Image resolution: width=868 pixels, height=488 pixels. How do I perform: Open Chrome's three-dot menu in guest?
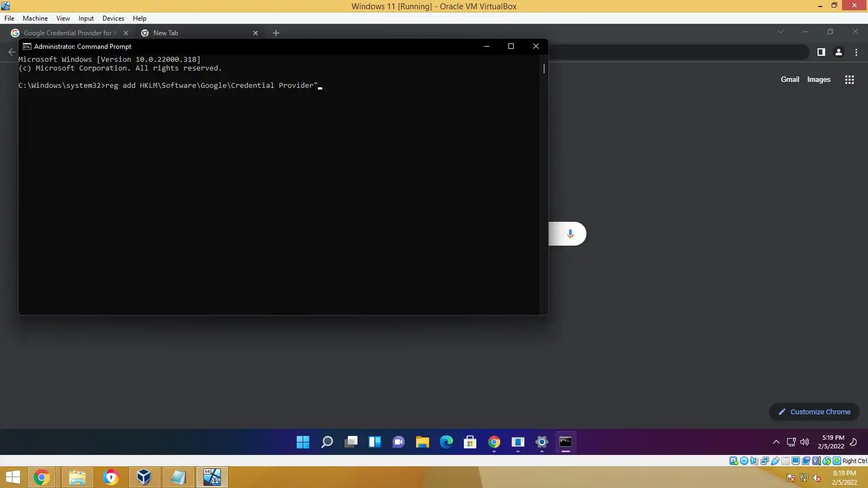coord(857,52)
